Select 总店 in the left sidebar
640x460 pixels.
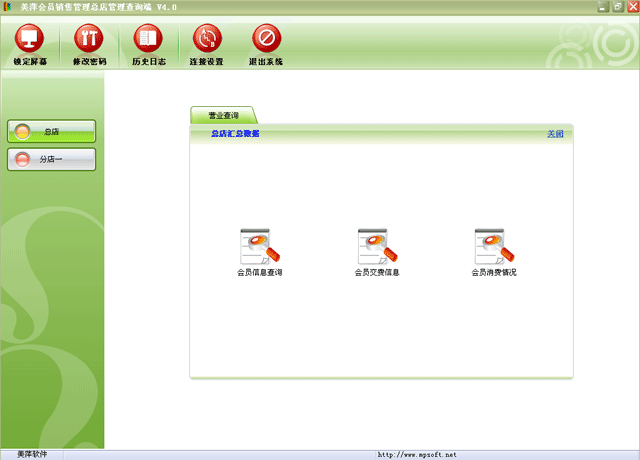pyautogui.click(x=51, y=131)
